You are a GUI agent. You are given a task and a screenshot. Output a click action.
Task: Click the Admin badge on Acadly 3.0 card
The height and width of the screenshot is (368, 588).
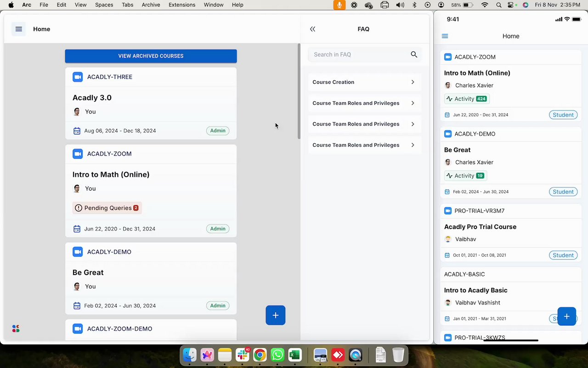[x=218, y=131]
